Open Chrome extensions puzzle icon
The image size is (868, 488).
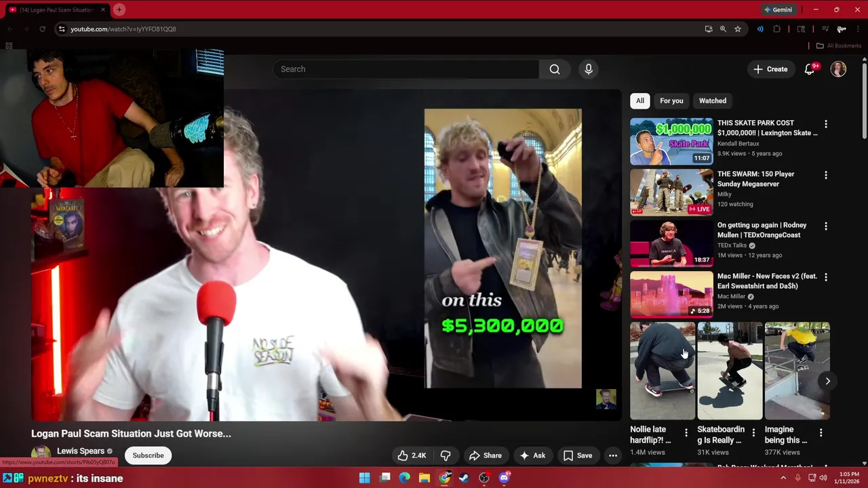[777, 29]
